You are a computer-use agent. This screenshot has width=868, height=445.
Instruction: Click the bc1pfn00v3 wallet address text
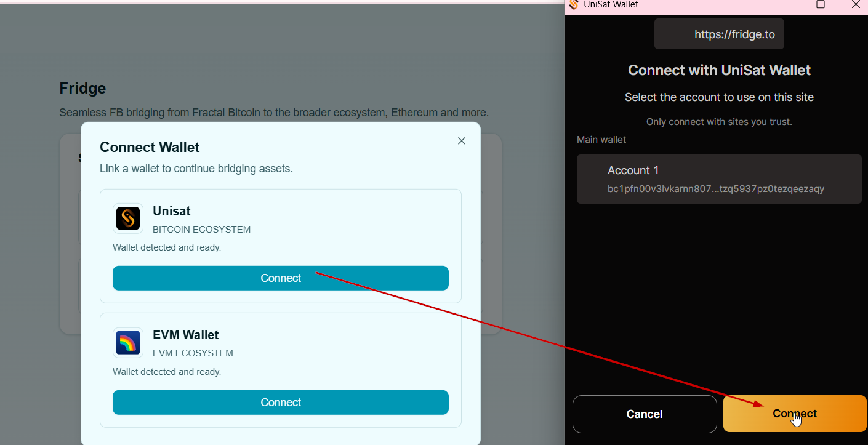pyautogui.click(x=715, y=189)
